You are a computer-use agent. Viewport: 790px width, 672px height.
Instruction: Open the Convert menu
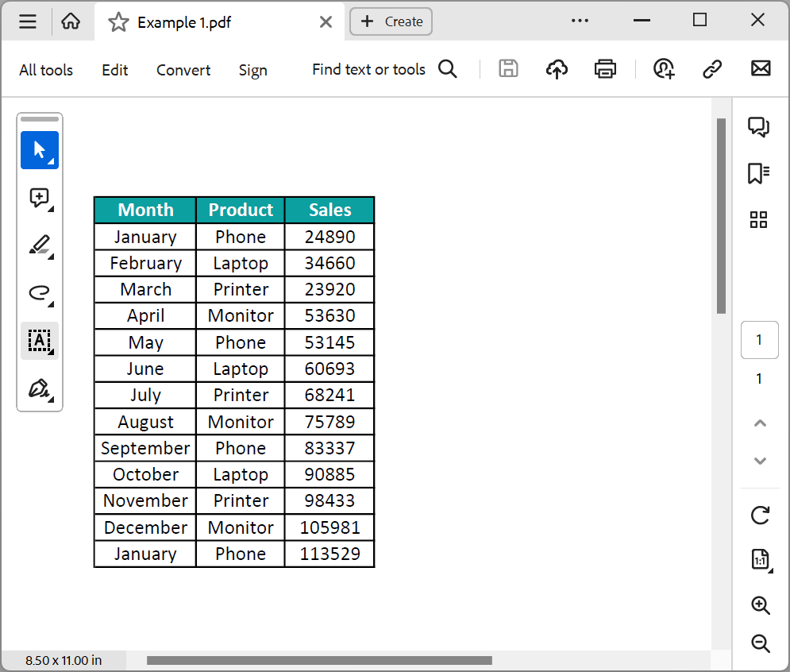tap(183, 70)
